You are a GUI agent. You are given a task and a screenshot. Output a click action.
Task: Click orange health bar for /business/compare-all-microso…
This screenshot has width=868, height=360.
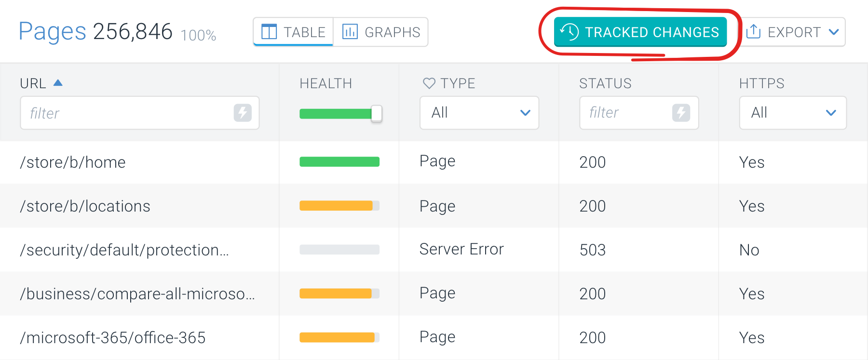click(339, 293)
